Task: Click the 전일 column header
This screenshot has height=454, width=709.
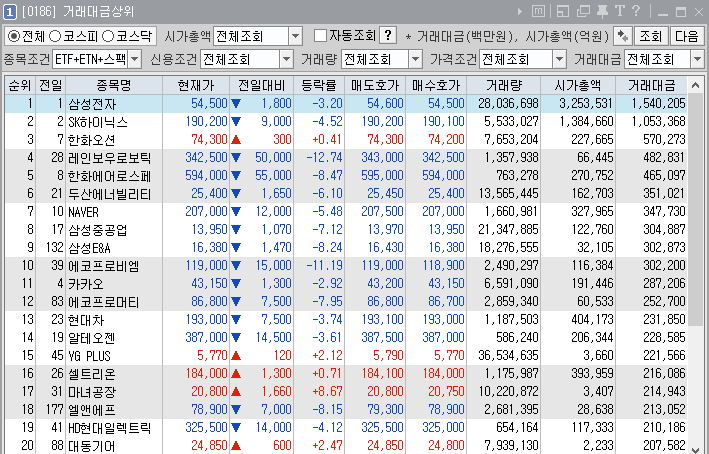Action: [x=51, y=85]
